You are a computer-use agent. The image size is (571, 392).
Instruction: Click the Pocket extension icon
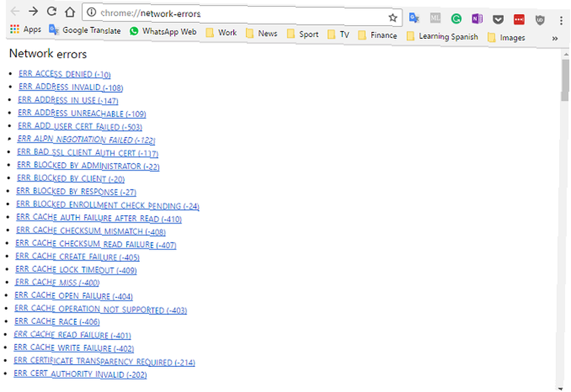point(498,19)
